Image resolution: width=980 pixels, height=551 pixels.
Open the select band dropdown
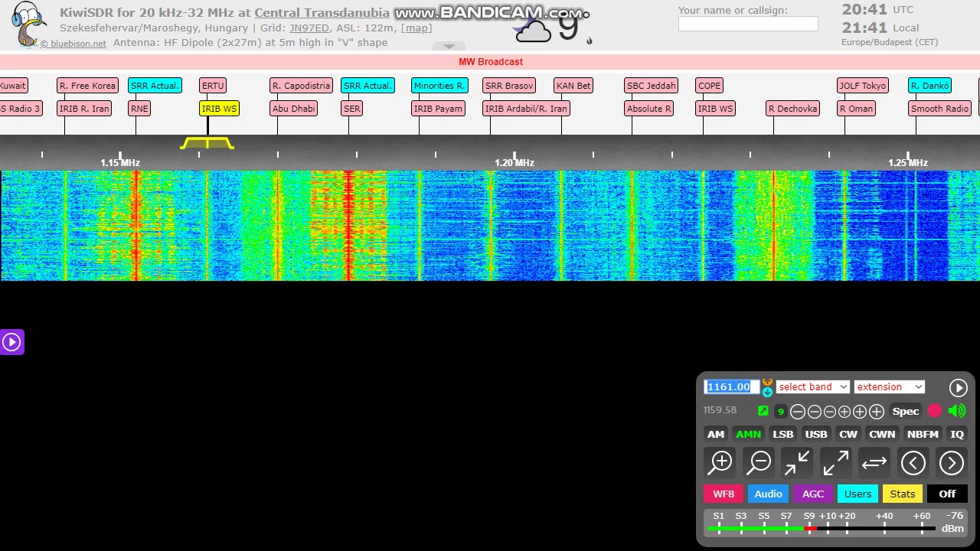(x=812, y=386)
